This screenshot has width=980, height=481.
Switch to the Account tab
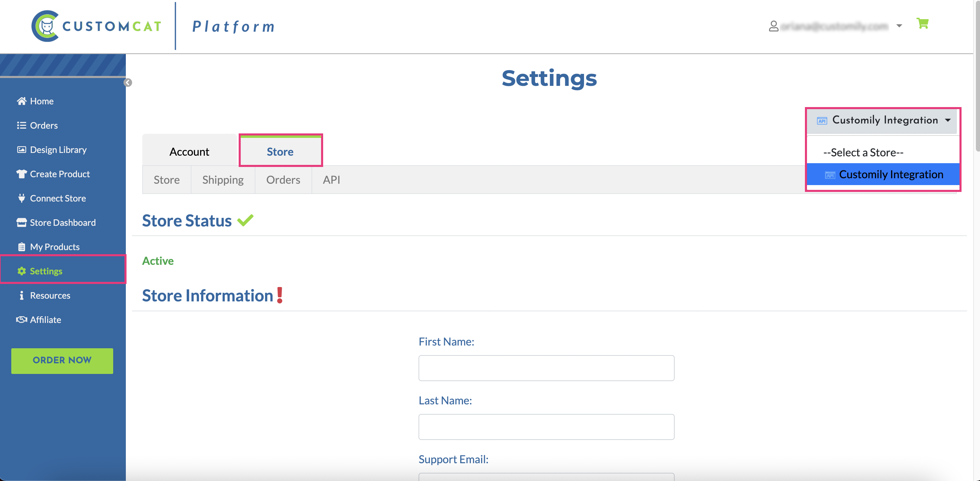[x=189, y=152]
